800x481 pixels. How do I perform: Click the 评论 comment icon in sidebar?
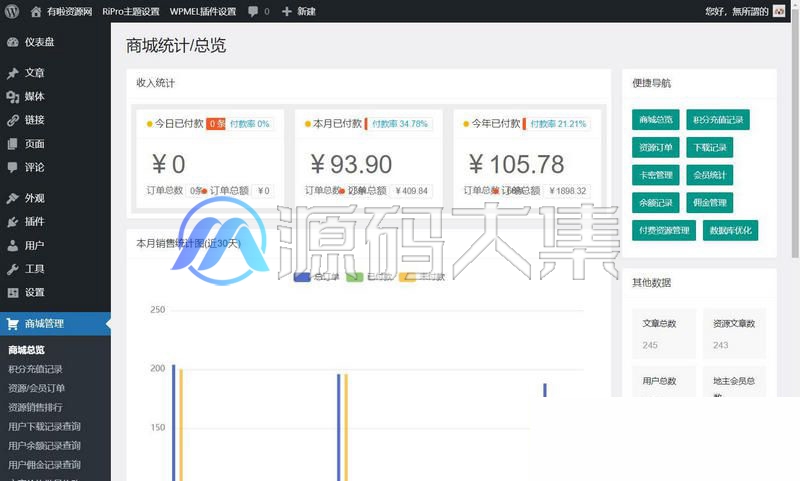(13, 167)
